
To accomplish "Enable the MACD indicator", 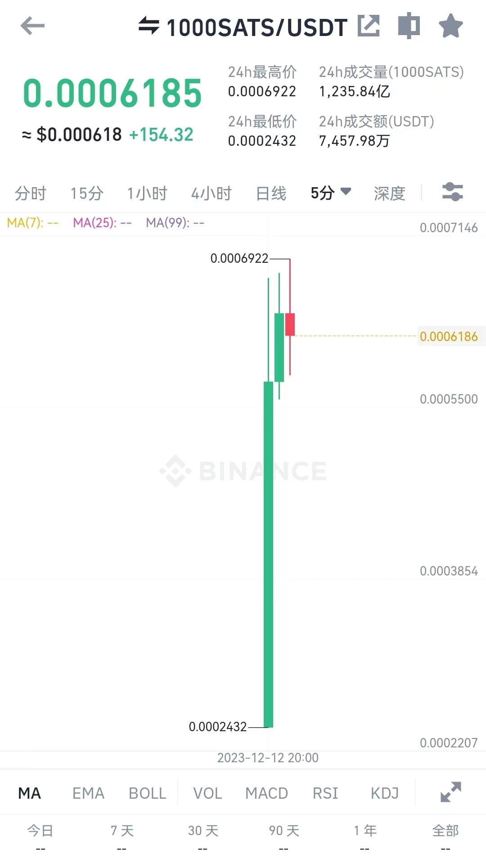I will [266, 793].
